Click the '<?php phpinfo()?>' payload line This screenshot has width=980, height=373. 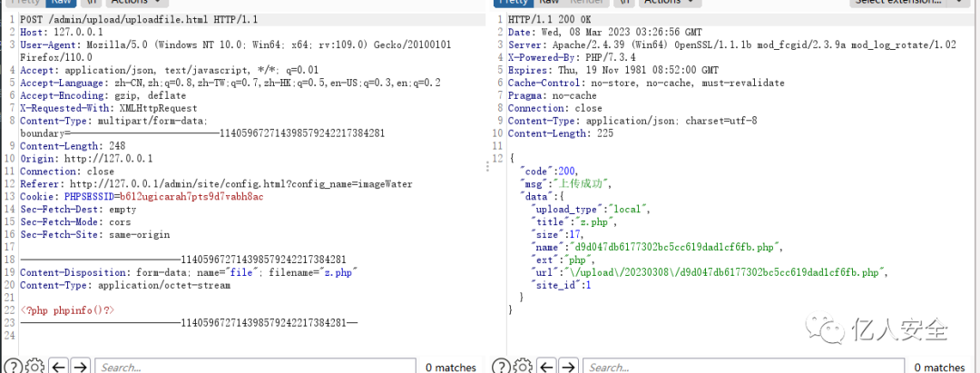pyautogui.click(x=67, y=310)
